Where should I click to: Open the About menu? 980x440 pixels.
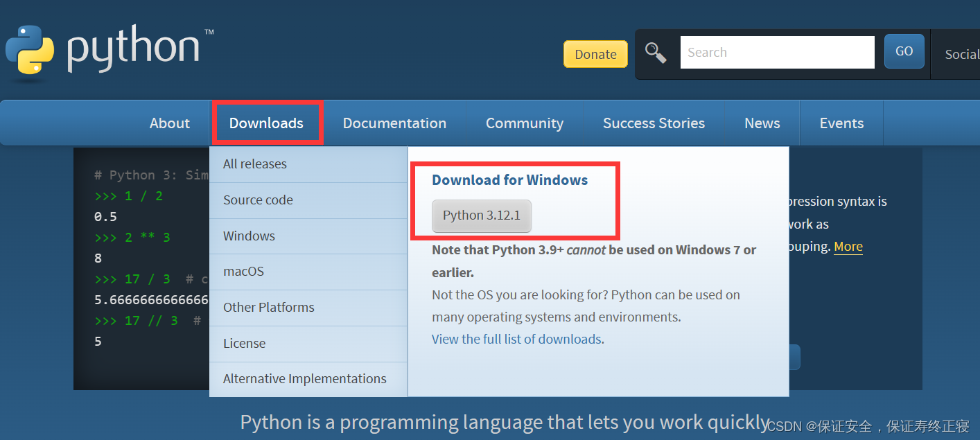coord(170,123)
